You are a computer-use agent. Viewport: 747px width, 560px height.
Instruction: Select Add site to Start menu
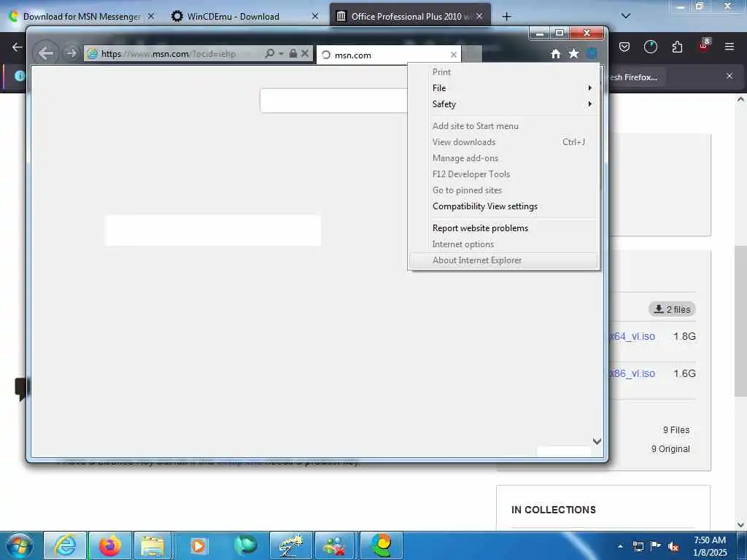503,126
